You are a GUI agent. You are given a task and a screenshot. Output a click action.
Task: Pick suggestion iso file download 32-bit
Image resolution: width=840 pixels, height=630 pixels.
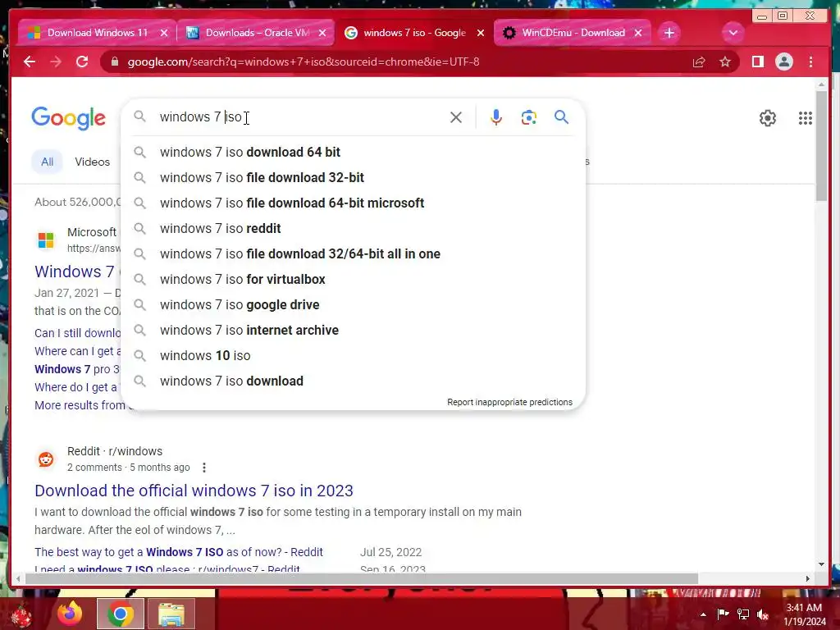tap(354, 177)
